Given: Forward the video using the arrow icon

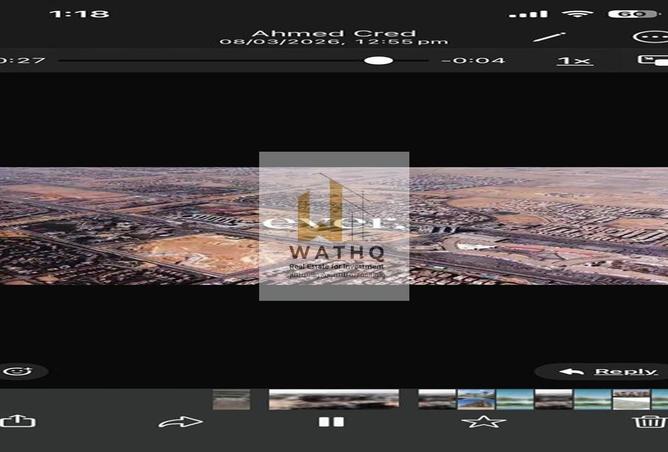Looking at the screenshot, I should (x=181, y=421).
